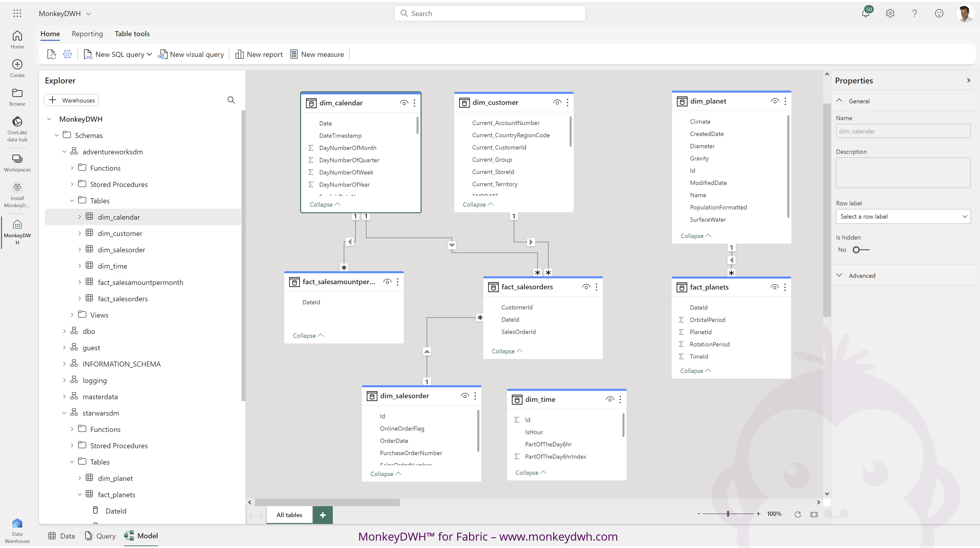980x548 pixels.
Task: Select All tables layout tab
Action: click(x=289, y=515)
